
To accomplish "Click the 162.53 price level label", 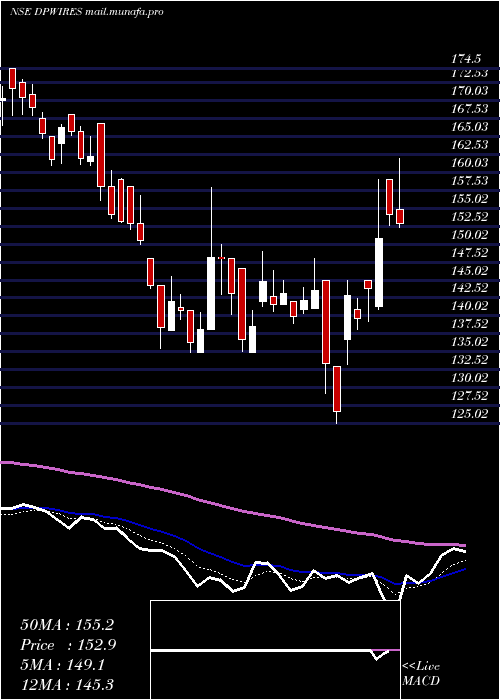I will pyautogui.click(x=472, y=145).
